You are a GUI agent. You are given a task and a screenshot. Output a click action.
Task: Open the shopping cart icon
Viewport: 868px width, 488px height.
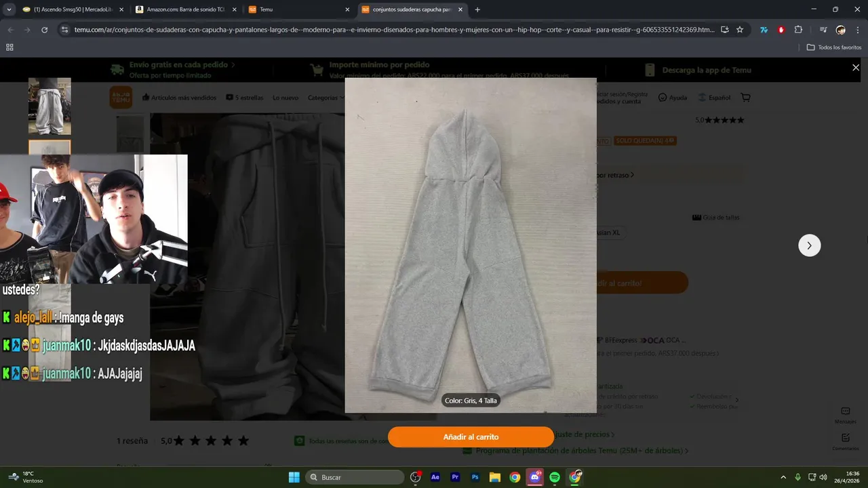pos(746,98)
